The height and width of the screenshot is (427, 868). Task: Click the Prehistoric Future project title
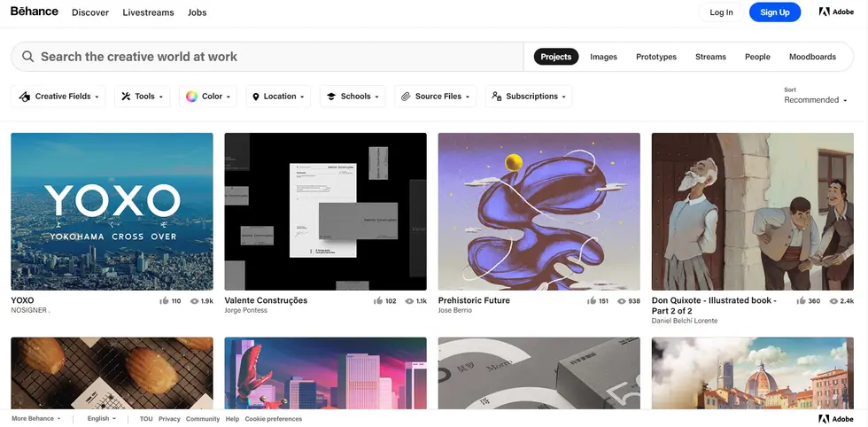(x=474, y=300)
